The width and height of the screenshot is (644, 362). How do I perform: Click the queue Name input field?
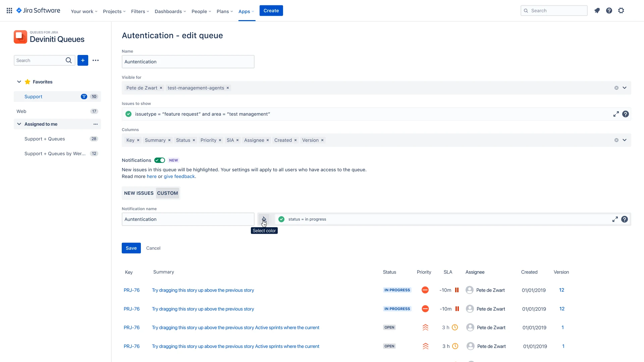tap(188, 62)
